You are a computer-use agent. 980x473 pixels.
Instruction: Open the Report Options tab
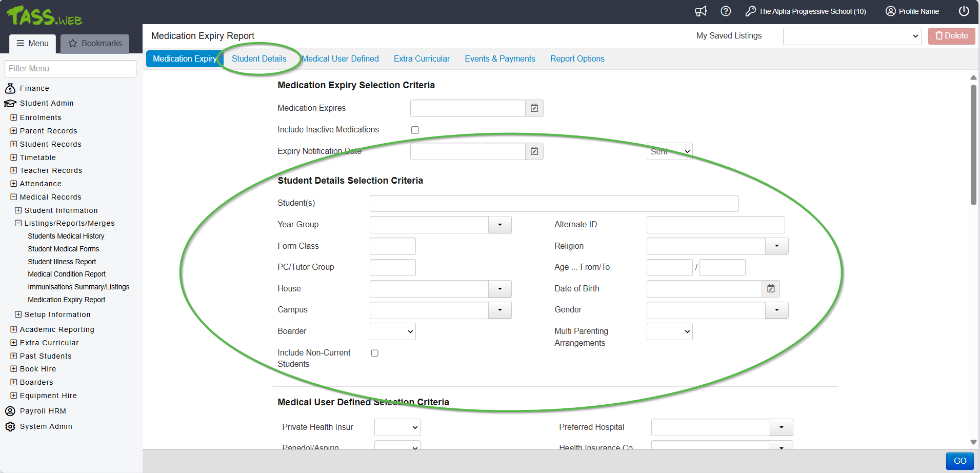point(577,59)
